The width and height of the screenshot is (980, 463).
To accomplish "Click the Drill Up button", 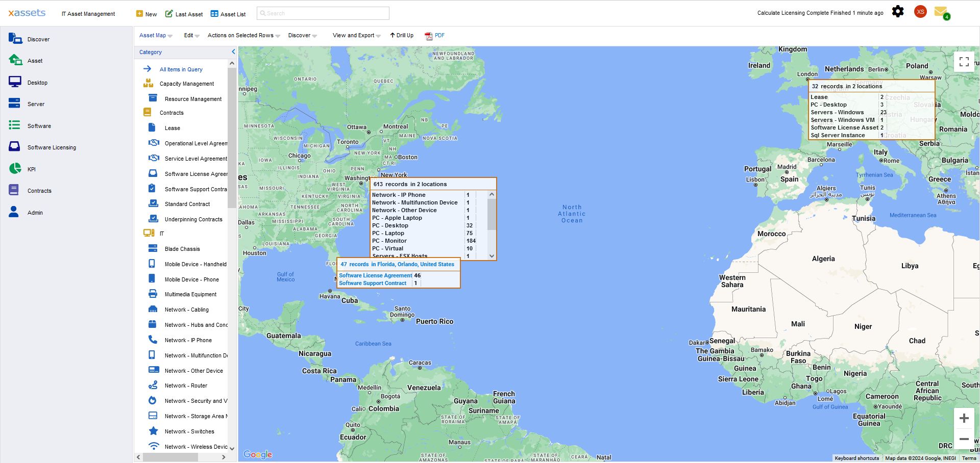I will click(402, 36).
